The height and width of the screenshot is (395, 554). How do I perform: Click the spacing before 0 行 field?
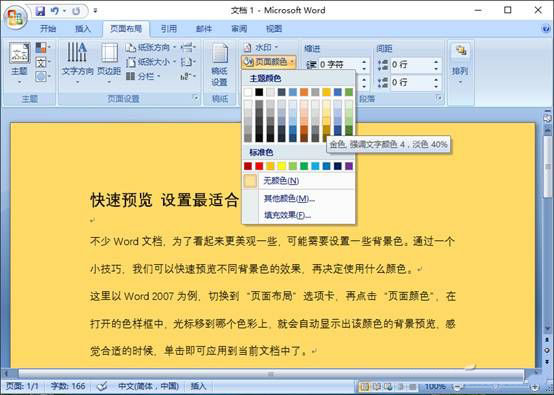411,65
